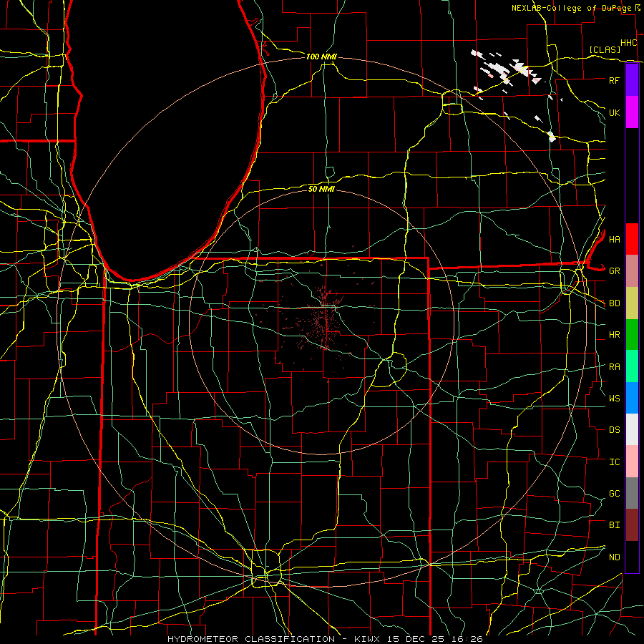Click the 16:26 timestamp
This screenshot has width=644, height=644.
tap(467, 639)
